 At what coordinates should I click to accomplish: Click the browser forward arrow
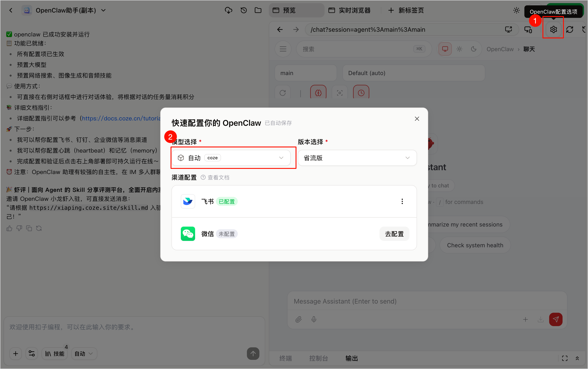(296, 29)
